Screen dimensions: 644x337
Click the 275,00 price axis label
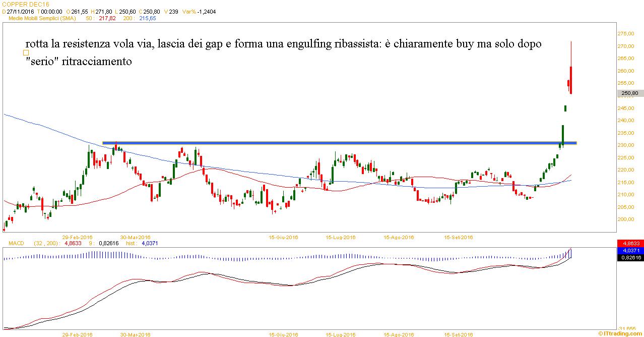coord(625,34)
